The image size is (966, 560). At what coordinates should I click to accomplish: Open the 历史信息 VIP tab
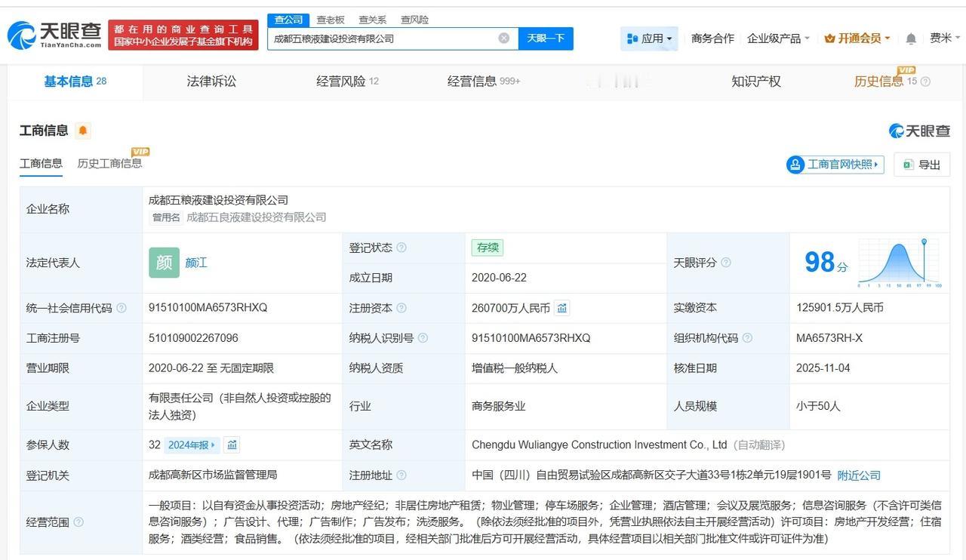885,82
